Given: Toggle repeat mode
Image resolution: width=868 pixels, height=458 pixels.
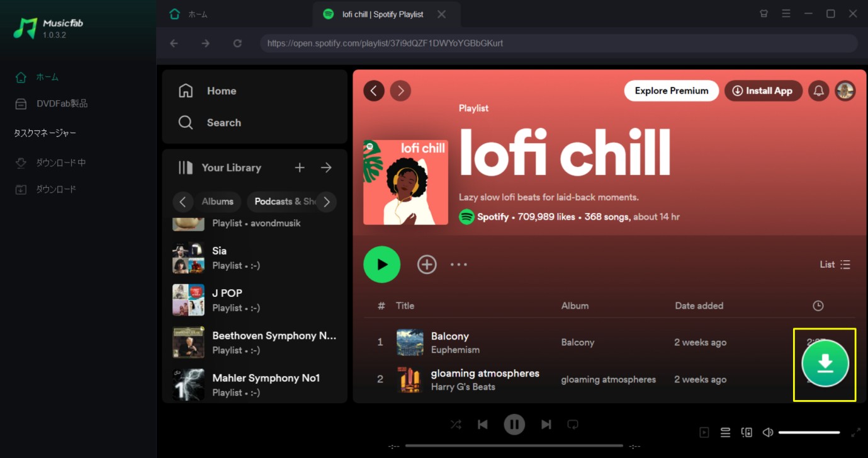Looking at the screenshot, I should [573, 425].
